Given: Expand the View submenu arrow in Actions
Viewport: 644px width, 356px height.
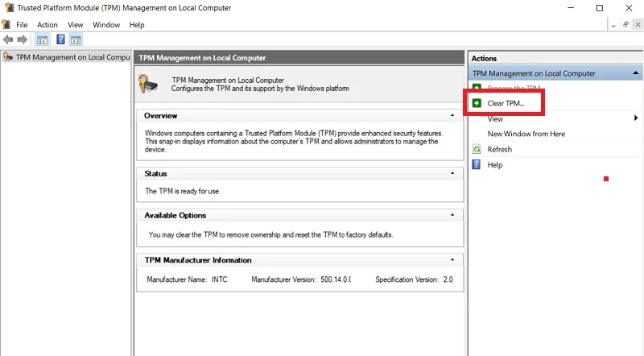Looking at the screenshot, I should coord(636,118).
